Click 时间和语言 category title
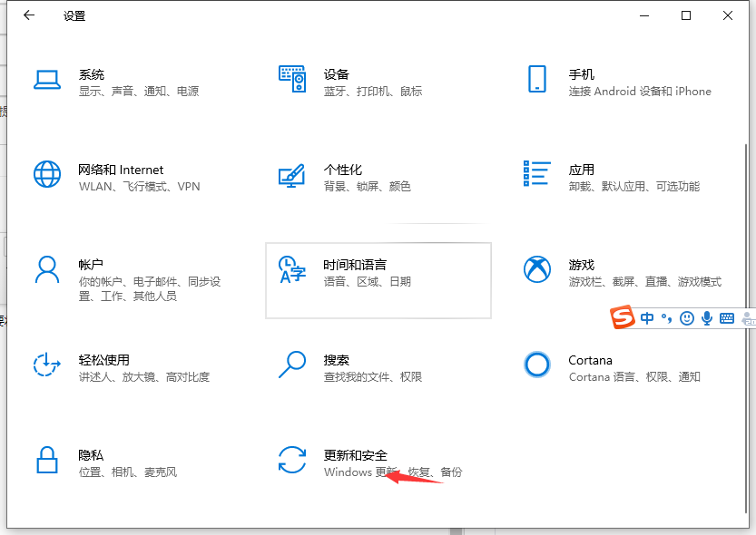 click(x=355, y=265)
